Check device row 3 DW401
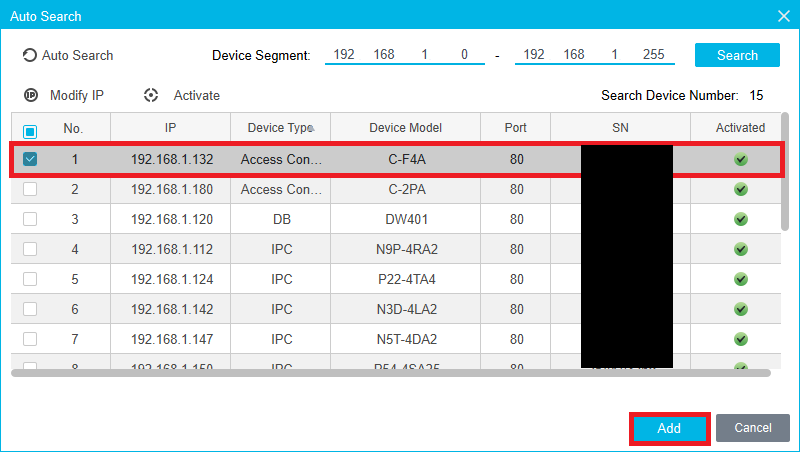Image resolution: width=800 pixels, height=452 pixels. pos(30,219)
